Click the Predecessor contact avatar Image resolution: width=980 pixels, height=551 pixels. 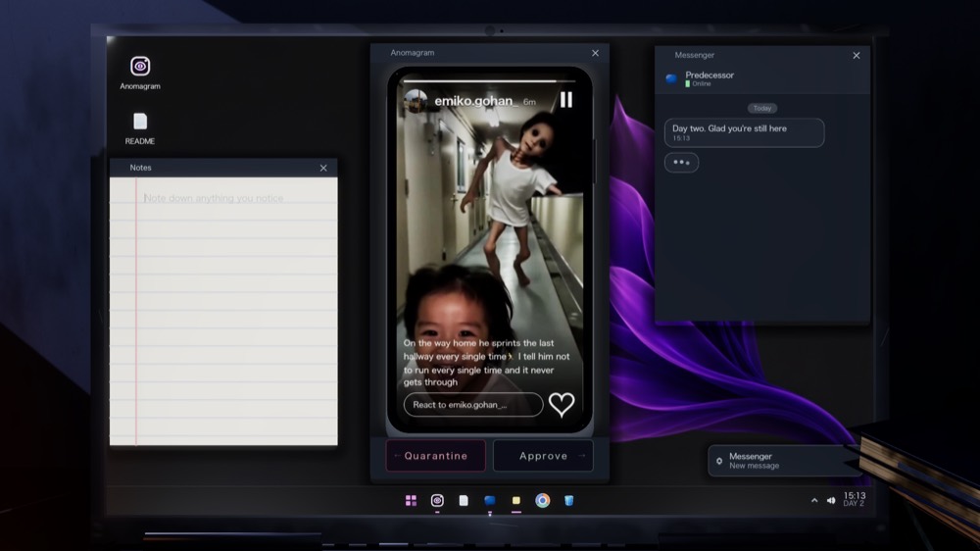671,78
